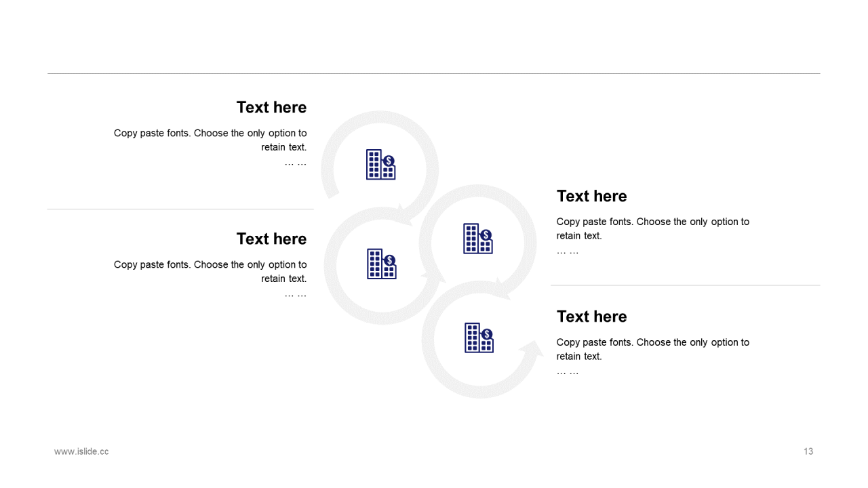Select the lower-left "Copy paste fonts" paragraph

(x=210, y=272)
